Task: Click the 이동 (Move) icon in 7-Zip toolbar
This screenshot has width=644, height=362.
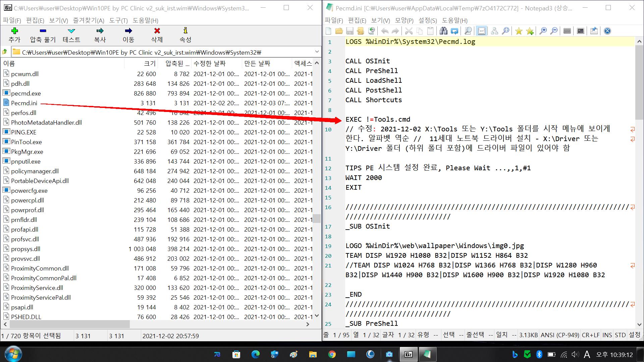Action: click(128, 31)
